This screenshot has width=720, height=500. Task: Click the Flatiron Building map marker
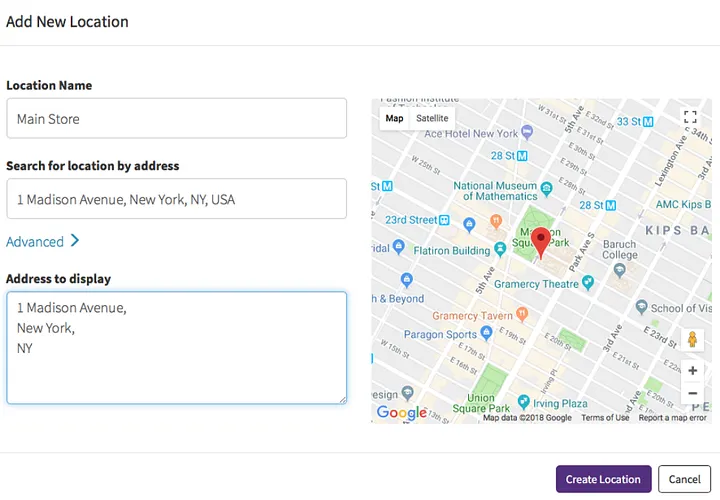(500, 249)
